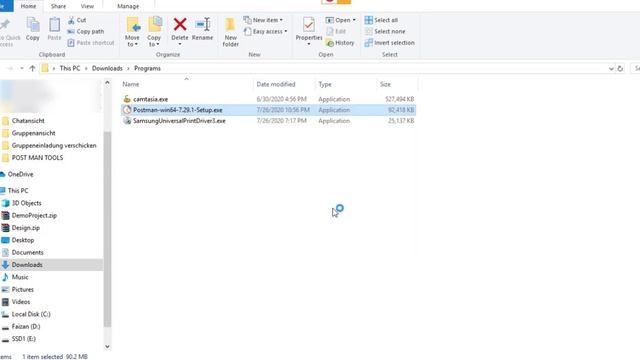This screenshot has height=360, width=640.
Task: Click This PC in address breadcrumb
Action: 70,68
